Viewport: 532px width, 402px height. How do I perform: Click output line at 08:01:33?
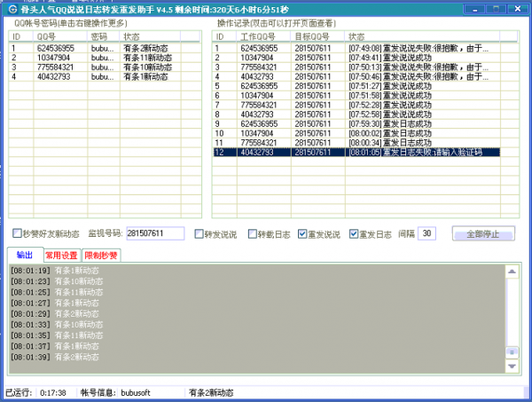click(x=57, y=325)
